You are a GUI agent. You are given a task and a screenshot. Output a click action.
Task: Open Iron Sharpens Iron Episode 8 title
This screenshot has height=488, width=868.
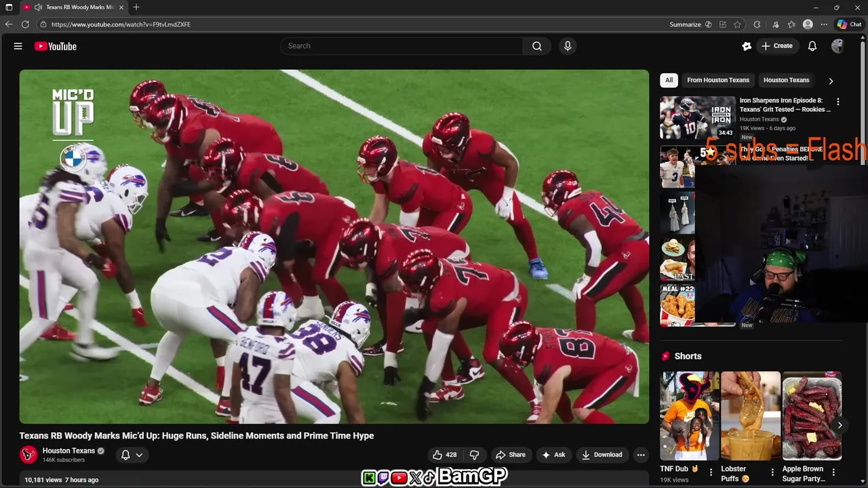tap(785, 105)
